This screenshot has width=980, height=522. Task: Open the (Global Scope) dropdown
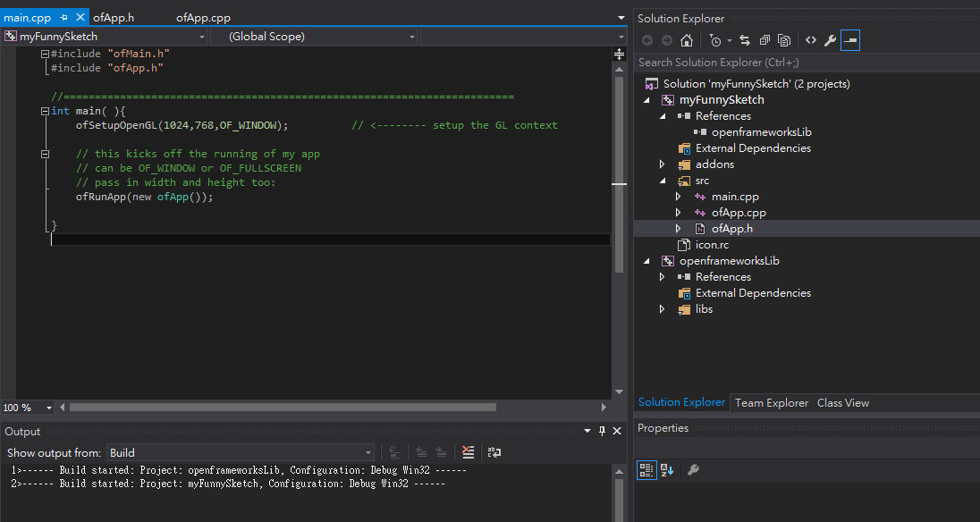(315, 37)
